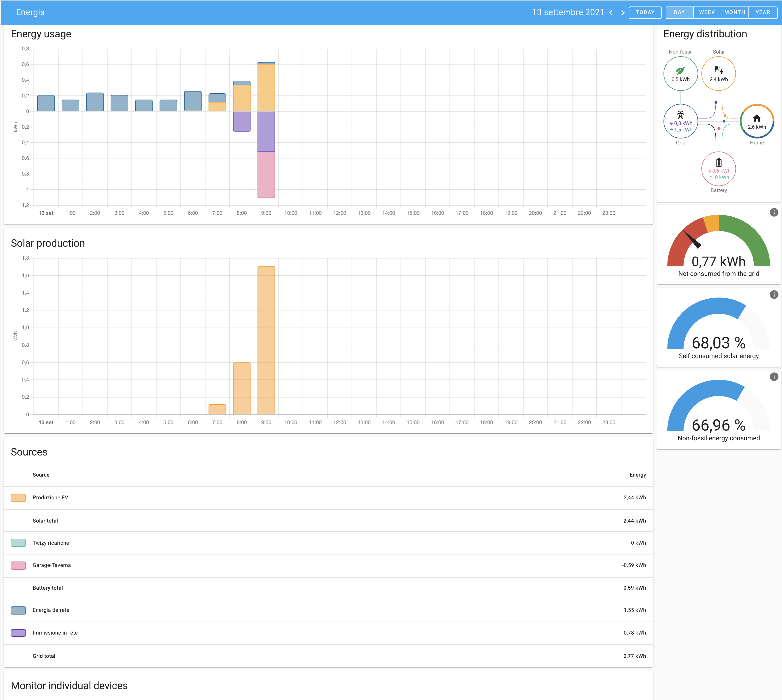The height and width of the screenshot is (700, 782).
Task: Click the 9:00 solar production bar
Action: [266, 340]
